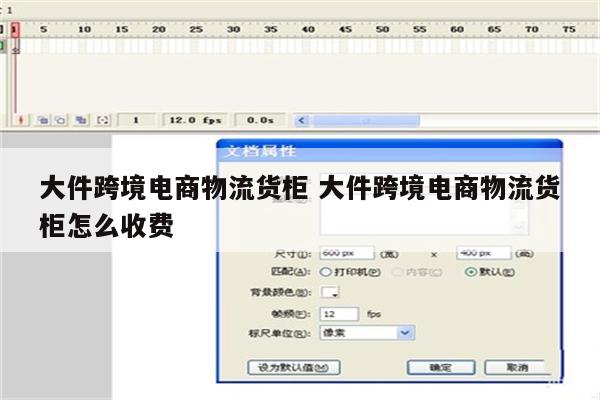Click frame 30 on the timeline ruler

tap(233, 29)
